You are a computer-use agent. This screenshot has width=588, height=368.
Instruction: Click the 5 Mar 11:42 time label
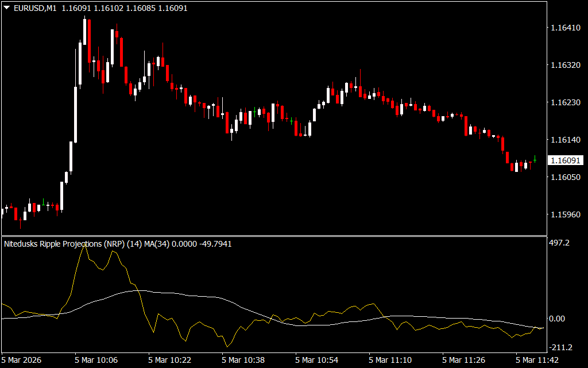(x=537, y=360)
